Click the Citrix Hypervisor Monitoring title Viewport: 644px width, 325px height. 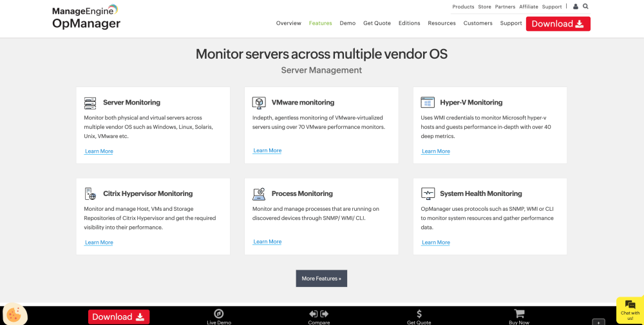tap(148, 193)
